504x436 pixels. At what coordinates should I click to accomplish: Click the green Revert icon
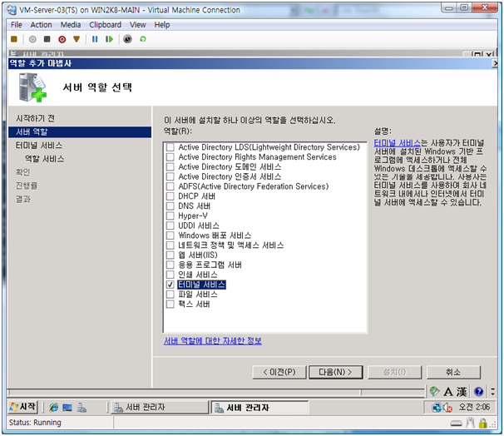click(x=143, y=39)
